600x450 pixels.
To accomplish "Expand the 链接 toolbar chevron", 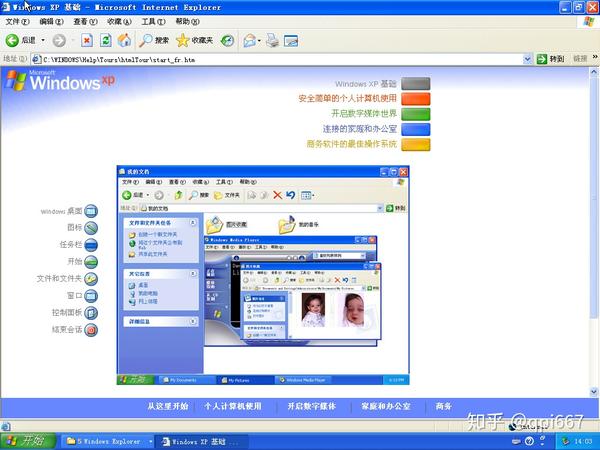I will [595, 57].
